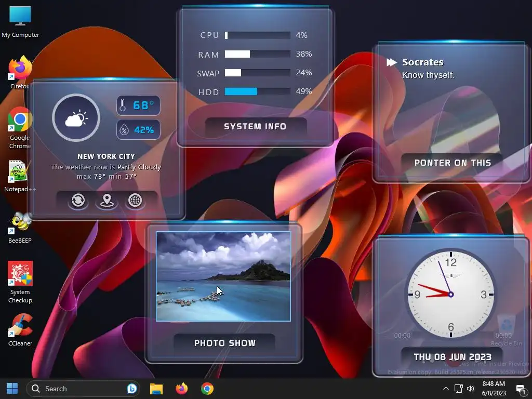Click the HDD 49% value
This screenshot has width=532, height=399.
point(303,91)
